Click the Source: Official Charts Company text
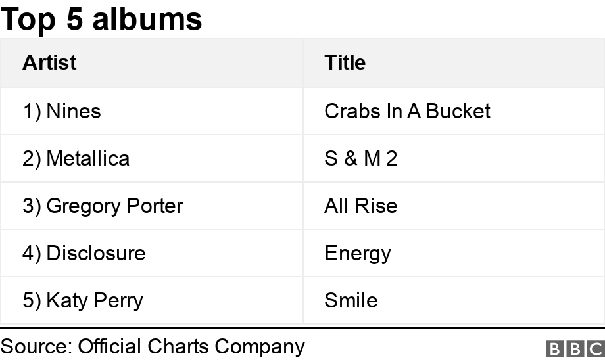This screenshot has width=605, height=364. (x=153, y=347)
